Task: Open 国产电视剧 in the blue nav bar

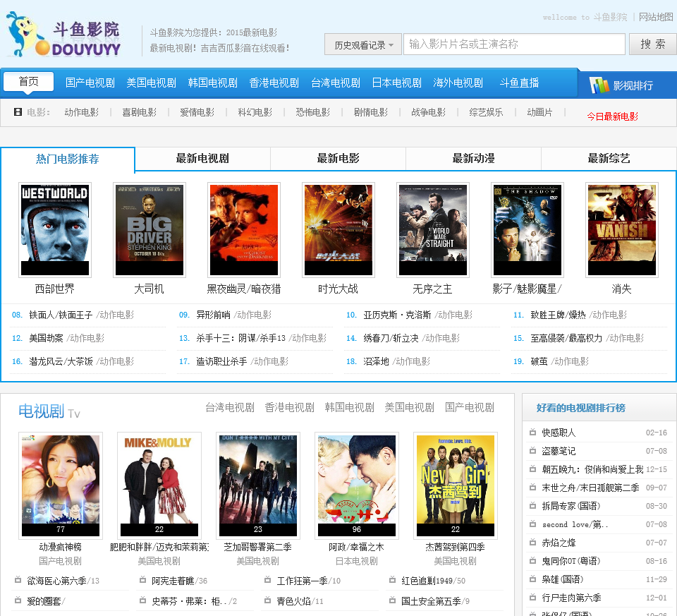Action: tap(90, 83)
